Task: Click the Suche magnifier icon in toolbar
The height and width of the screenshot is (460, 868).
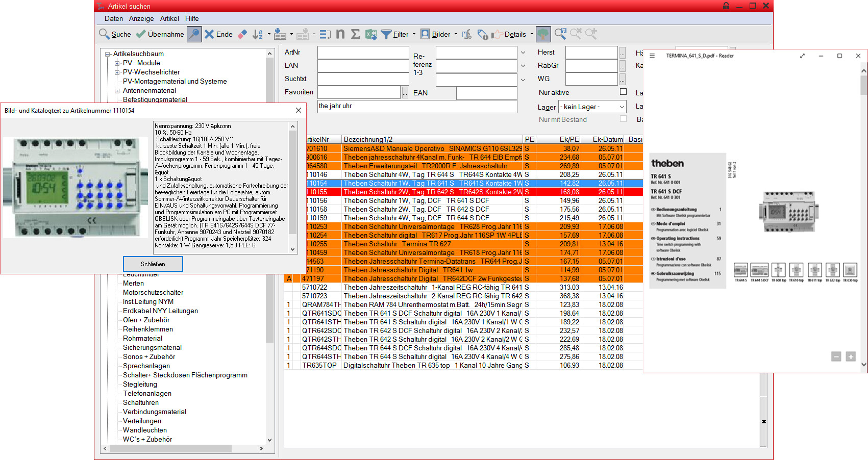Action: [104, 34]
